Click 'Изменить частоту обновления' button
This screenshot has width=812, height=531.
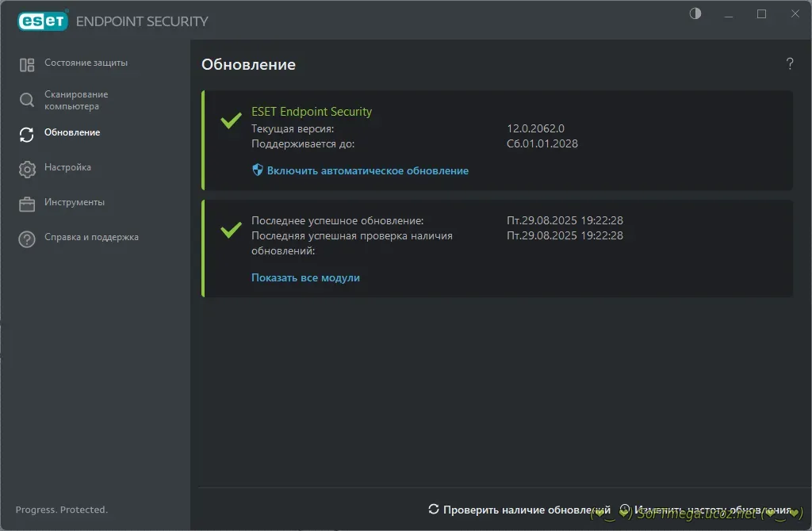coord(706,510)
